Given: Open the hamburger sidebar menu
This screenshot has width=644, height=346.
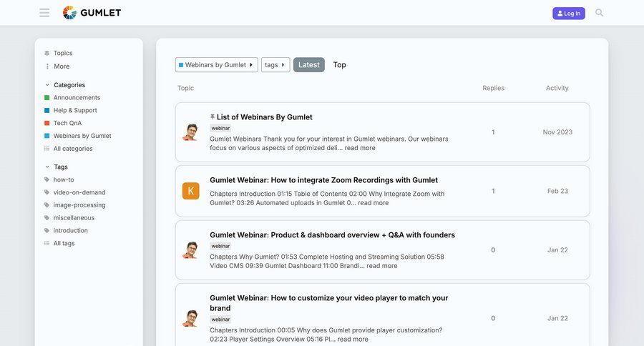Looking at the screenshot, I should 44,13.
